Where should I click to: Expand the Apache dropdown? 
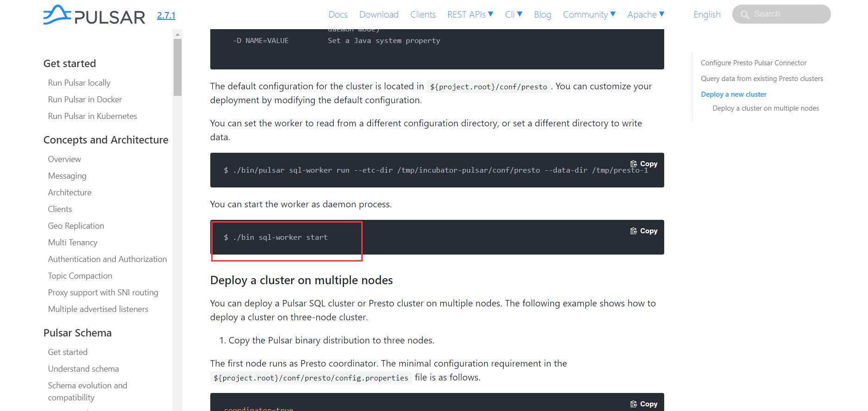[646, 14]
